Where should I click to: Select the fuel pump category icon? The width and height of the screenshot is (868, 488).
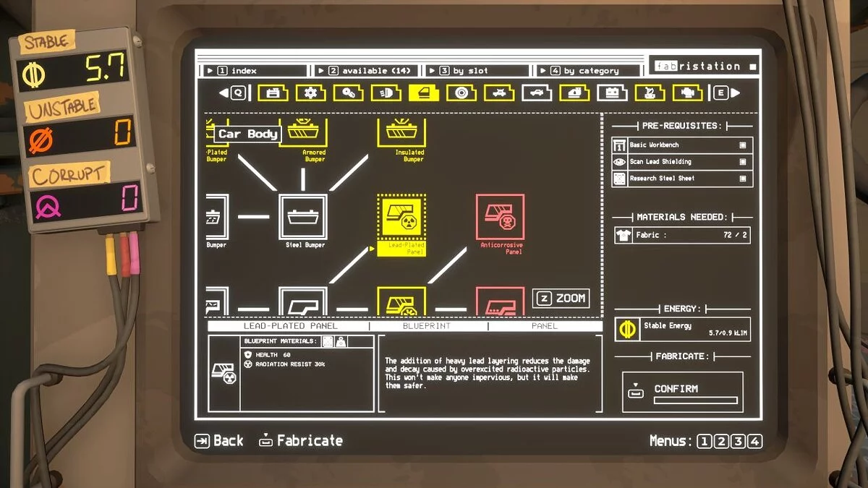649,93
